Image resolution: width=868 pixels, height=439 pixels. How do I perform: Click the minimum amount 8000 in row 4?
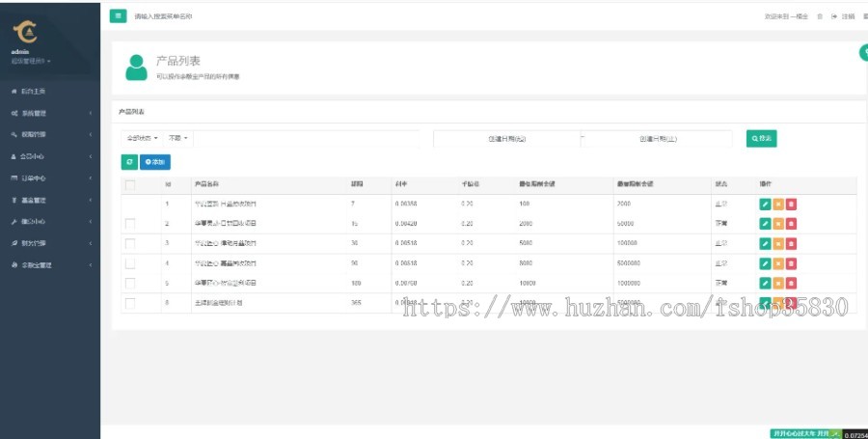tap(526, 263)
